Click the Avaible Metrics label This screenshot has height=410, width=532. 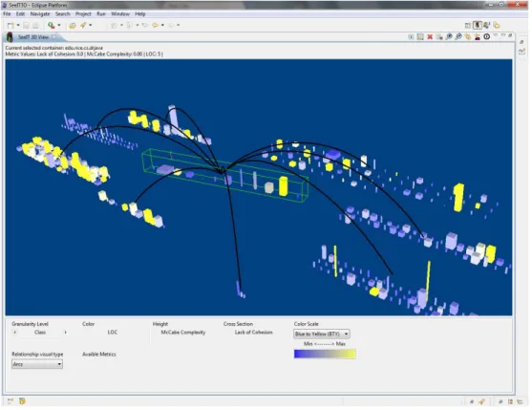click(99, 354)
